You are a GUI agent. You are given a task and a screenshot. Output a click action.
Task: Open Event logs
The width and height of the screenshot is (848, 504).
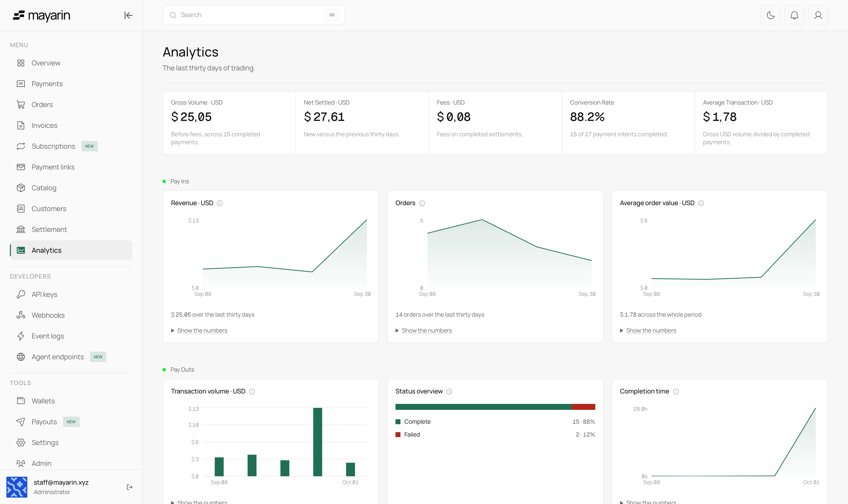[x=71, y=336]
